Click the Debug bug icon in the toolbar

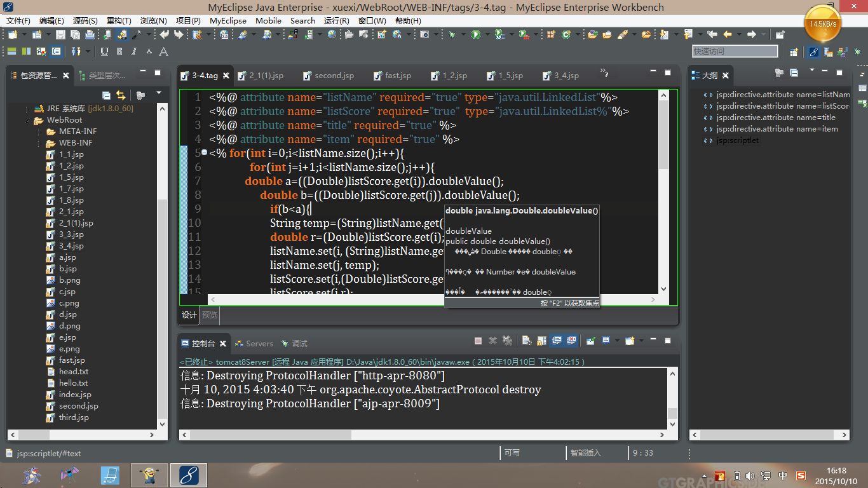click(x=452, y=35)
